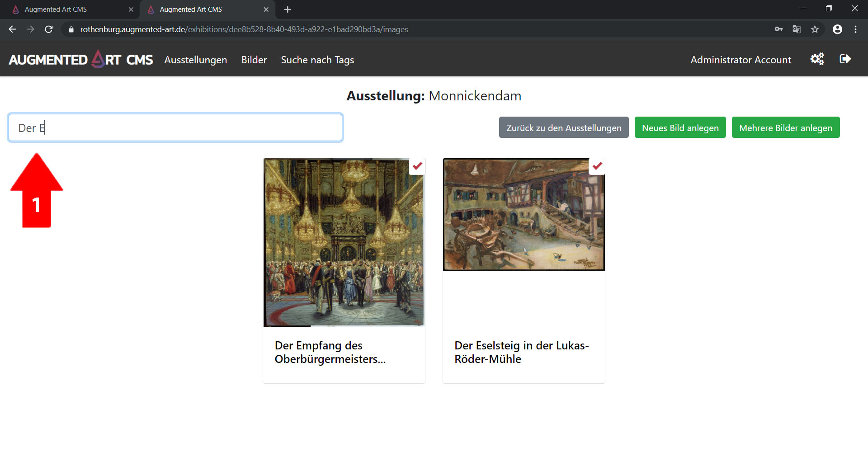Open the mill courtyard painting thumbnail

coord(524,214)
